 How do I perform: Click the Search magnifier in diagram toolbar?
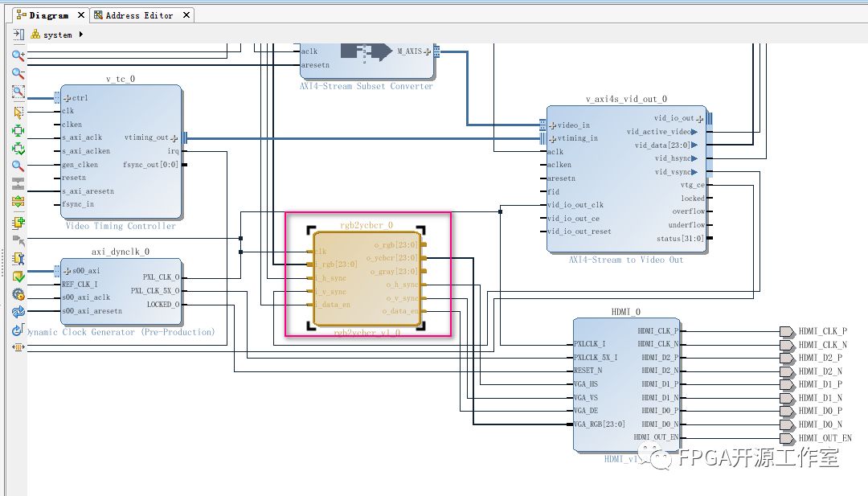coord(18,166)
